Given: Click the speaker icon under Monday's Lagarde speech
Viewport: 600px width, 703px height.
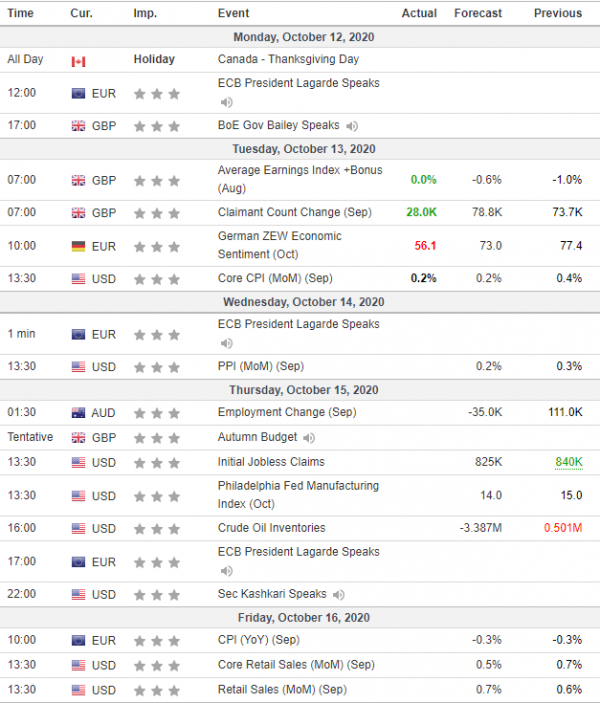Looking at the screenshot, I should tap(226, 102).
